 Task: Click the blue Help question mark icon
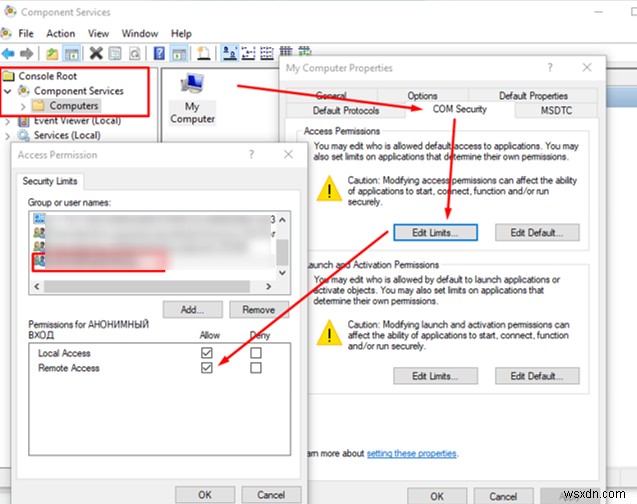coord(159,53)
